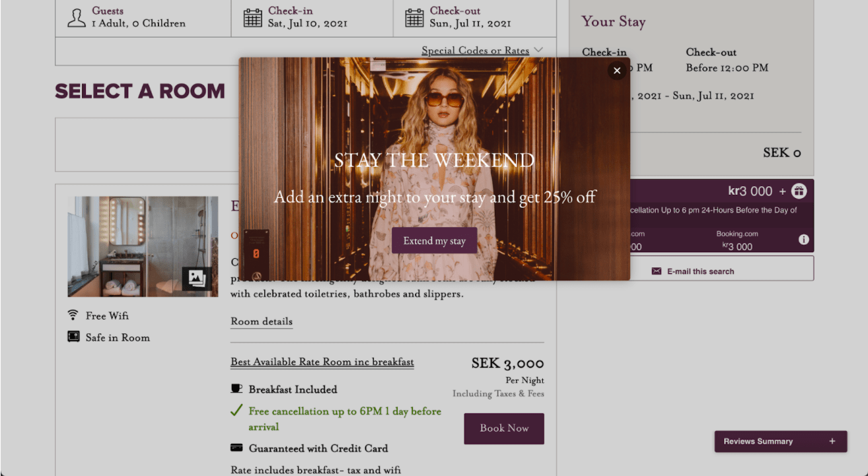Close the Stay the Weekend popup
Viewport: 868px width, 476px height.
pyautogui.click(x=617, y=71)
